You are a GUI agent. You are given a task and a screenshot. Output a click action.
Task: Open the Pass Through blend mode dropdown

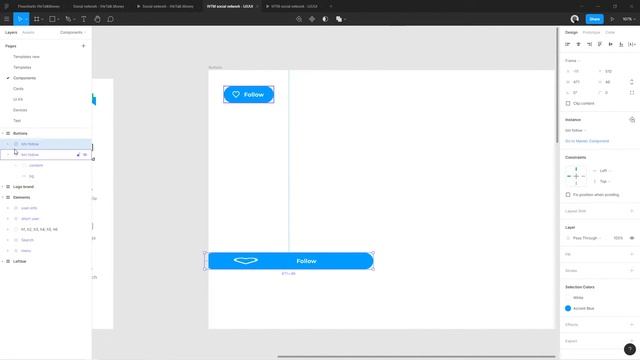click(587, 238)
